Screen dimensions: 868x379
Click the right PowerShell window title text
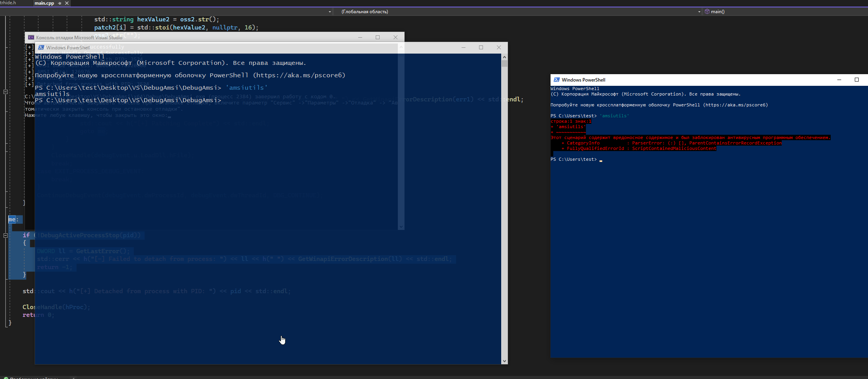point(583,80)
